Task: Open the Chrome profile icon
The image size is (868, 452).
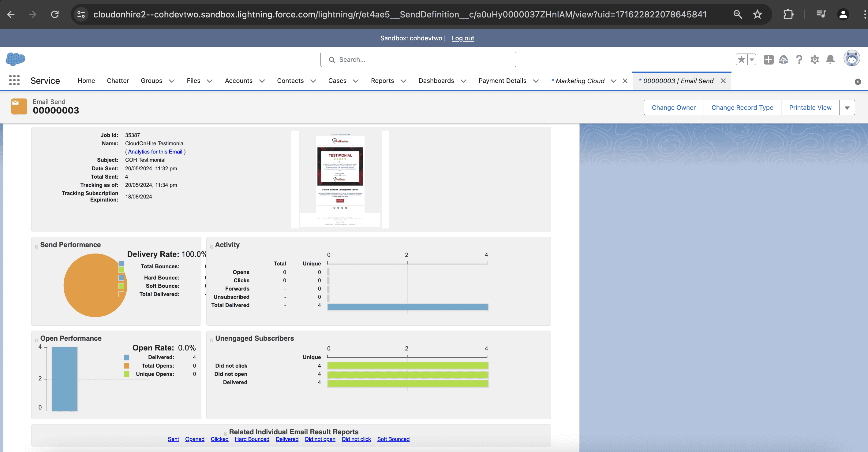Action: [843, 14]
